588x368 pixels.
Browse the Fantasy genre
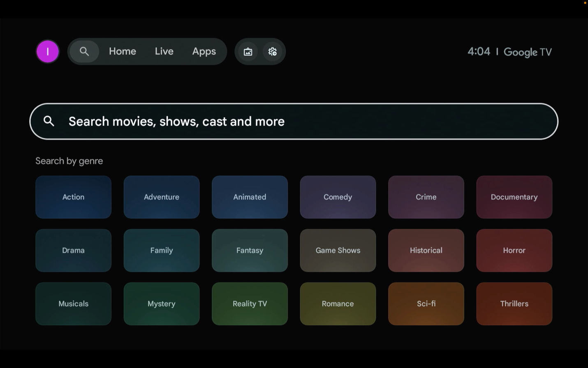(x=250, y=250)
